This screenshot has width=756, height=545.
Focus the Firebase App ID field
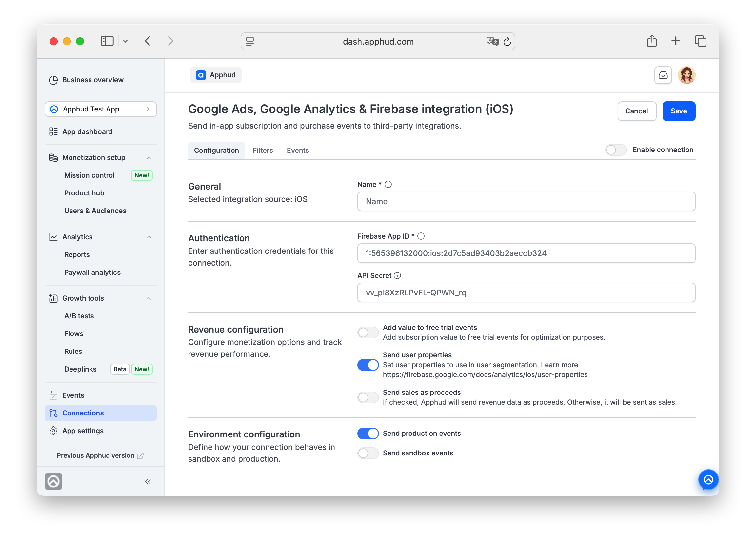pos(526,253)
